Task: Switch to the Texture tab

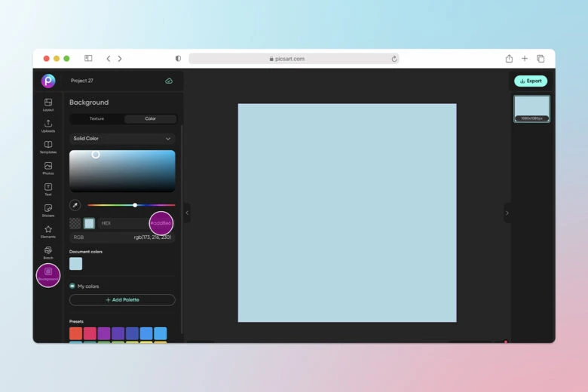Action: click(x=96, y=118)
